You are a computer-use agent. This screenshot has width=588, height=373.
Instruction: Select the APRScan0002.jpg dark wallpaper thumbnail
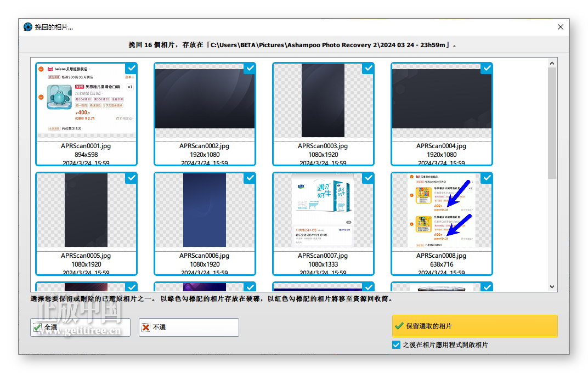[x=205, y=99]
